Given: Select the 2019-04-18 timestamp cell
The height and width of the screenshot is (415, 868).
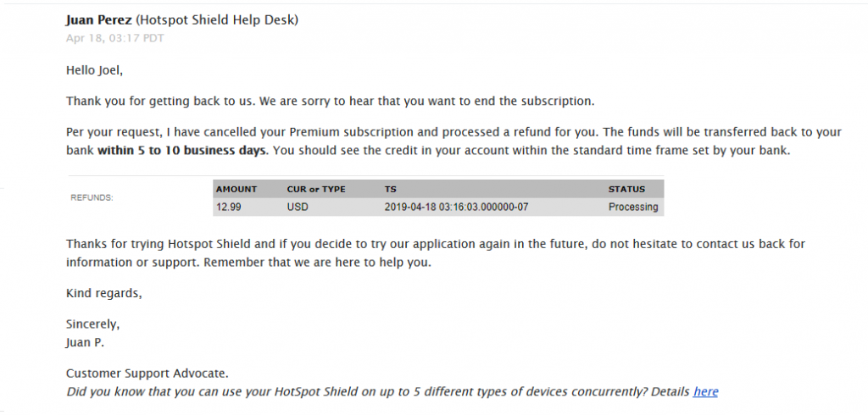Looking at the screenshot, I should (x=456, y=207).
